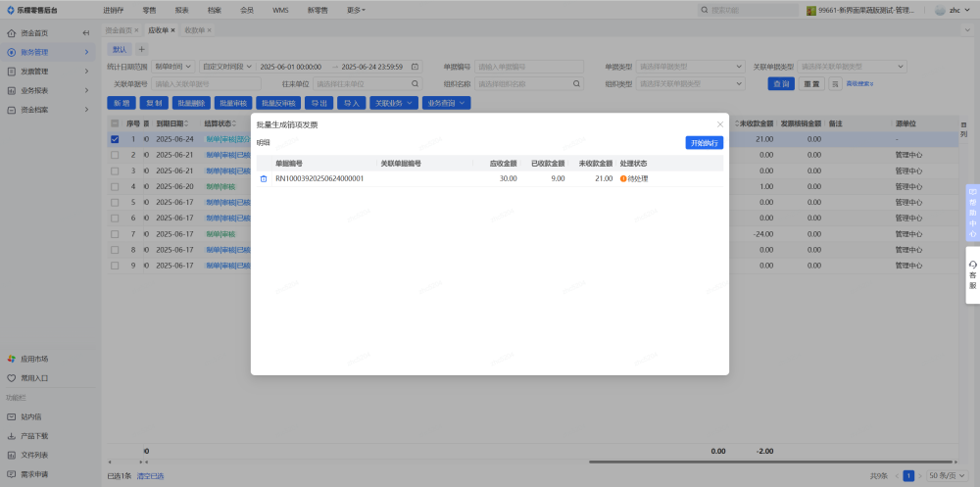Close the 批量生成销项发票 dialog

pyautogui.click(x=720, y=124)
